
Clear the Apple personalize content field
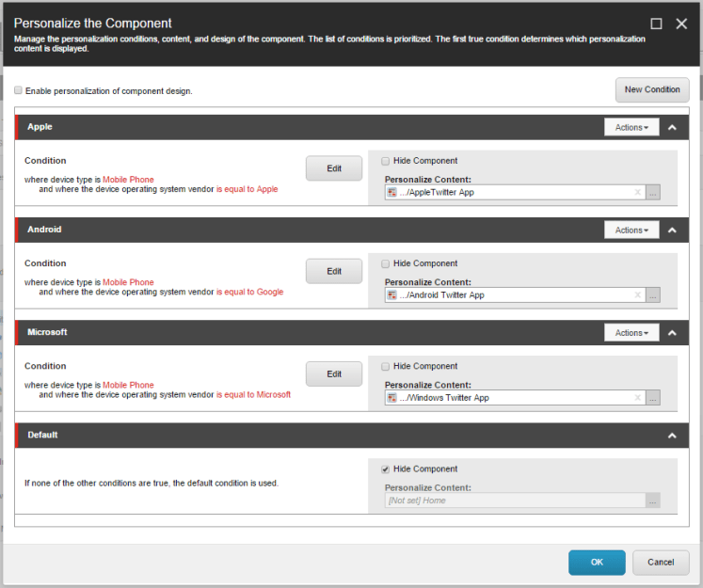tap(637, 193)
